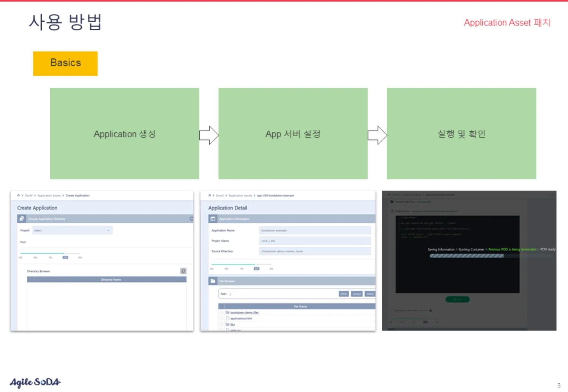
Task: Click file icon of applications.html row
Action: click(x=227, y=318)
